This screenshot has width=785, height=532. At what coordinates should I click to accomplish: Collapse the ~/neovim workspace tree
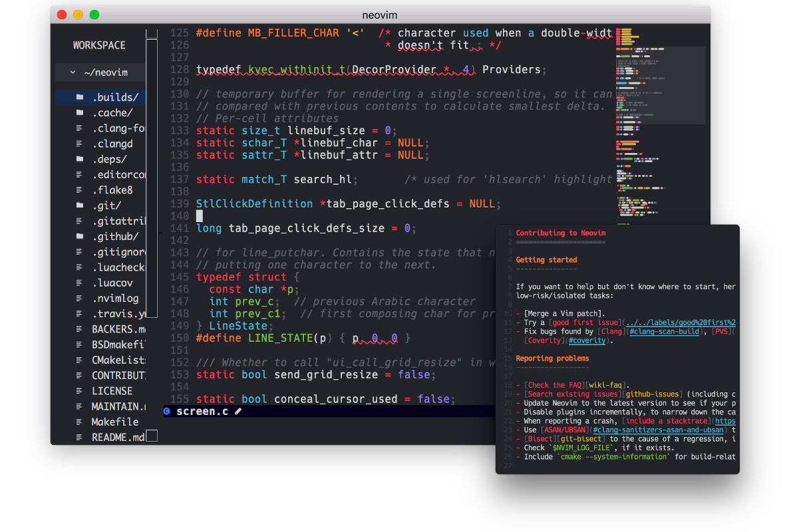(x=73, y=72)
